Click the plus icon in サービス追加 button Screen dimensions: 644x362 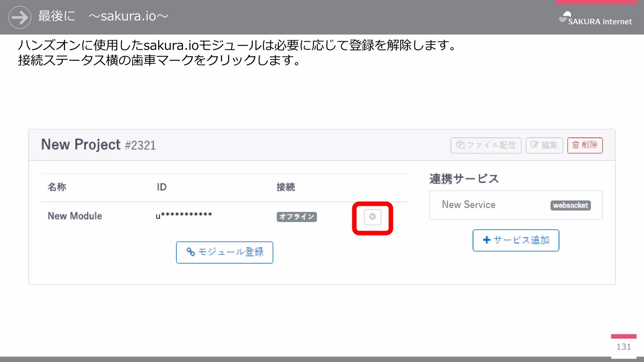click(486, 240)
